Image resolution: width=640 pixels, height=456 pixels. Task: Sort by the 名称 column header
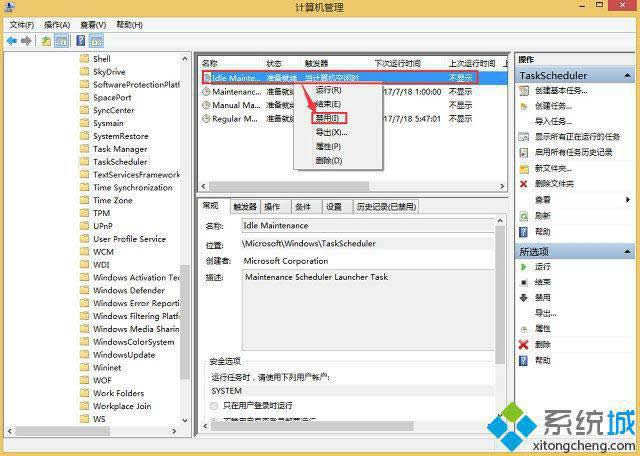(x=210, y=63)
